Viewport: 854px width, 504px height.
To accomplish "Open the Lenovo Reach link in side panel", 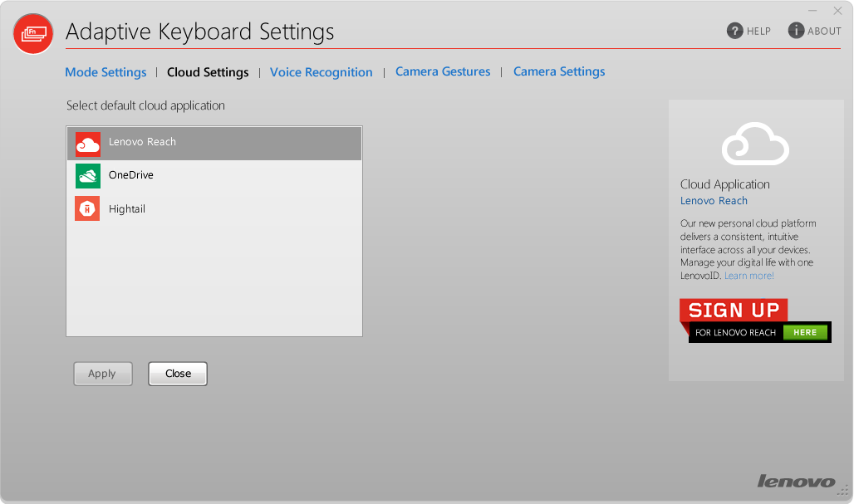I will click(714, 201).
